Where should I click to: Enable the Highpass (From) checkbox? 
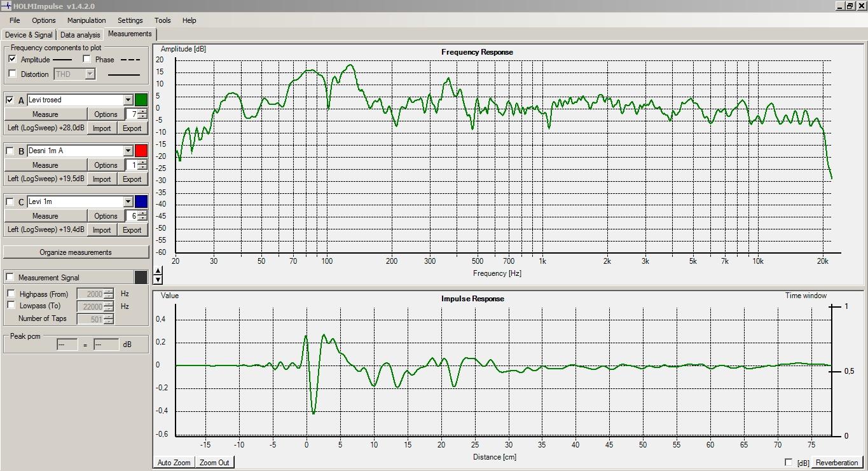coord(11,294)
